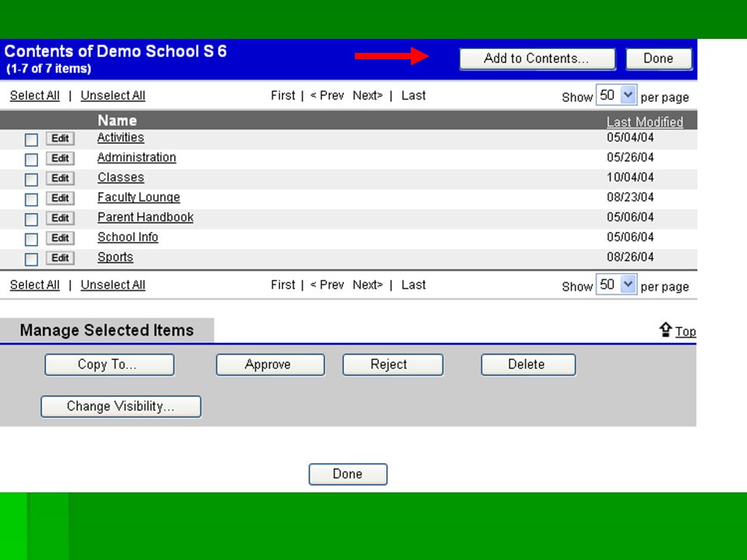Click the 10/04/04 date for Classes
The image size is (747, 560).
coord(630,177)
